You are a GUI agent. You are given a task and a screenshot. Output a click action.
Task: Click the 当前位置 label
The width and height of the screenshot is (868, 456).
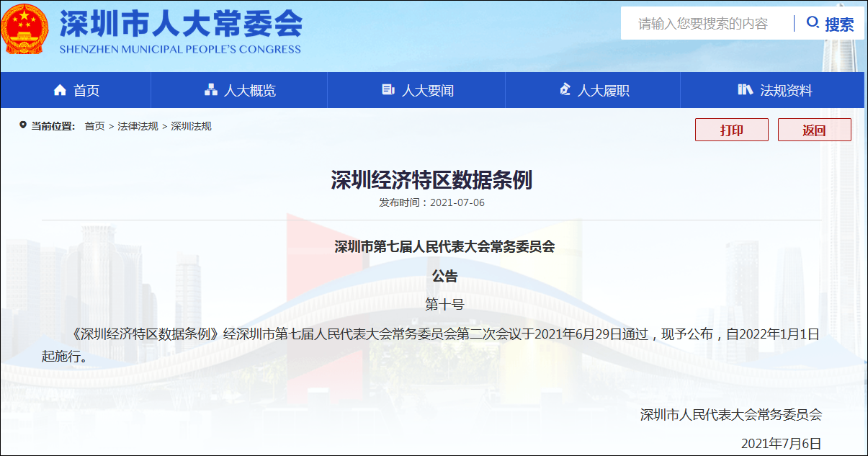click(x=53, y=126)
